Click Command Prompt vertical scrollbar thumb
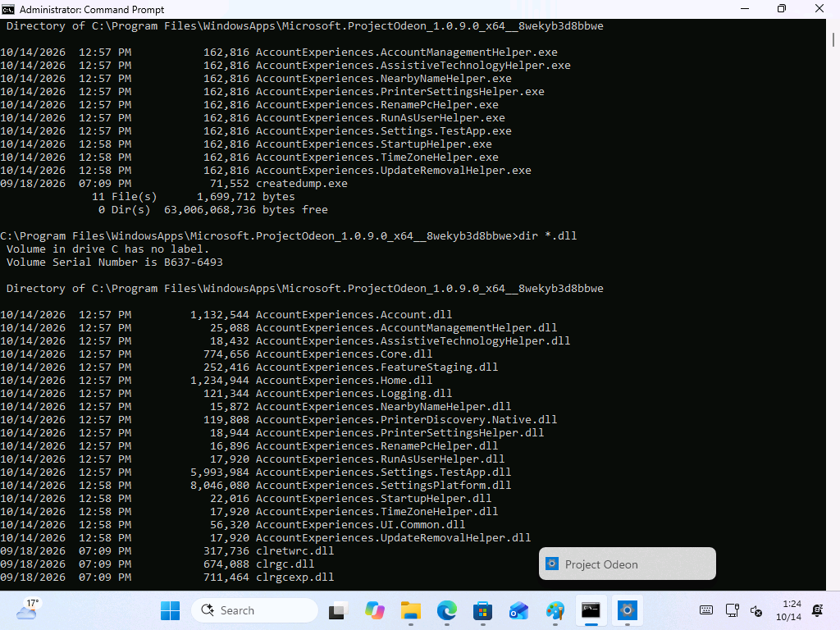The height and width of the screenshot is (630, 840). point(833,39)
